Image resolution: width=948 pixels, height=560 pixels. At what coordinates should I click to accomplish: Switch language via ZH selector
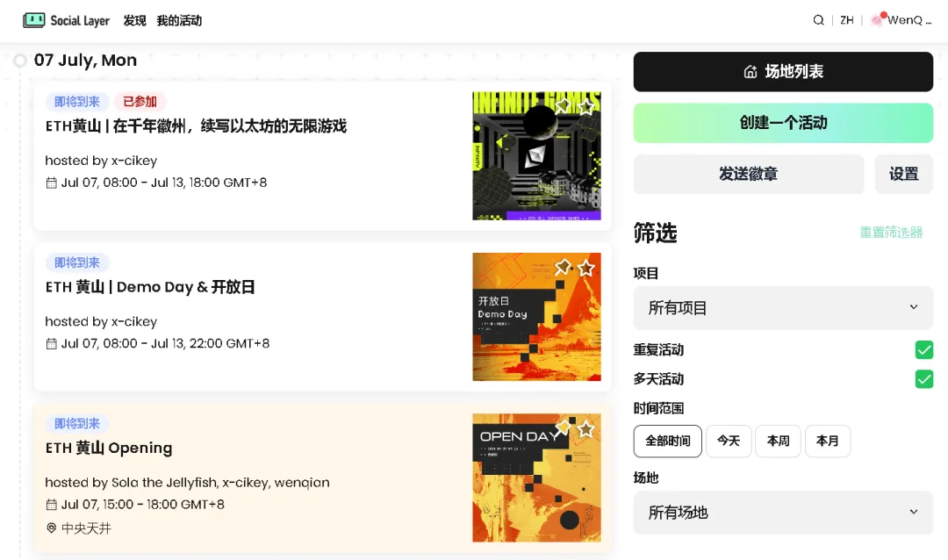846,20
